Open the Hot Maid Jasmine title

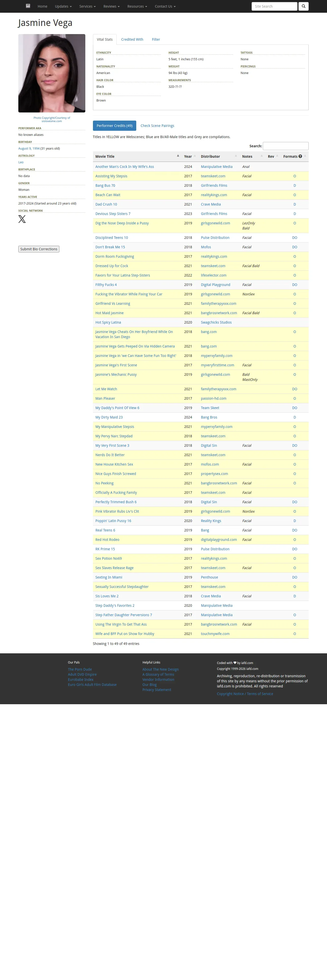pos(109,313)
